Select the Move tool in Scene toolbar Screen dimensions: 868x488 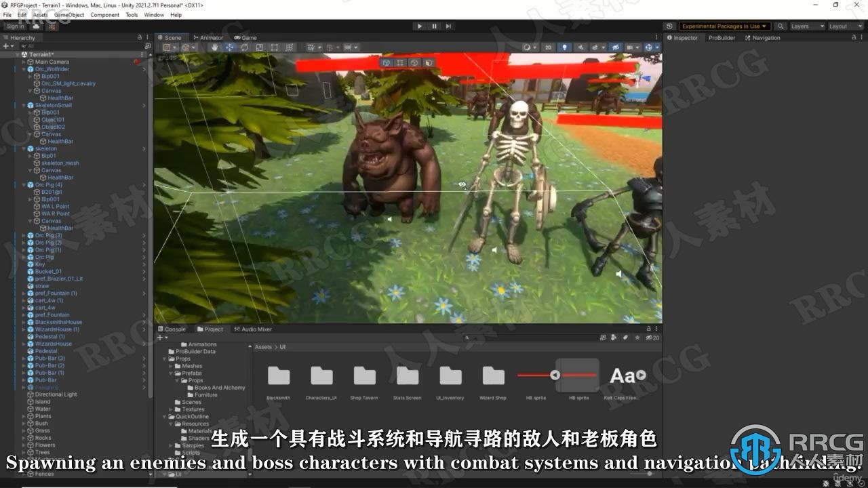[230, 47]
